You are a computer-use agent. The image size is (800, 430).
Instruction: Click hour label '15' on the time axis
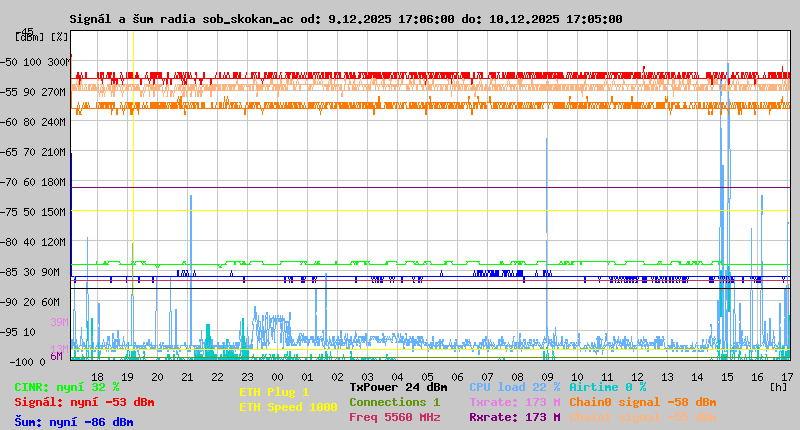(728, 377)
